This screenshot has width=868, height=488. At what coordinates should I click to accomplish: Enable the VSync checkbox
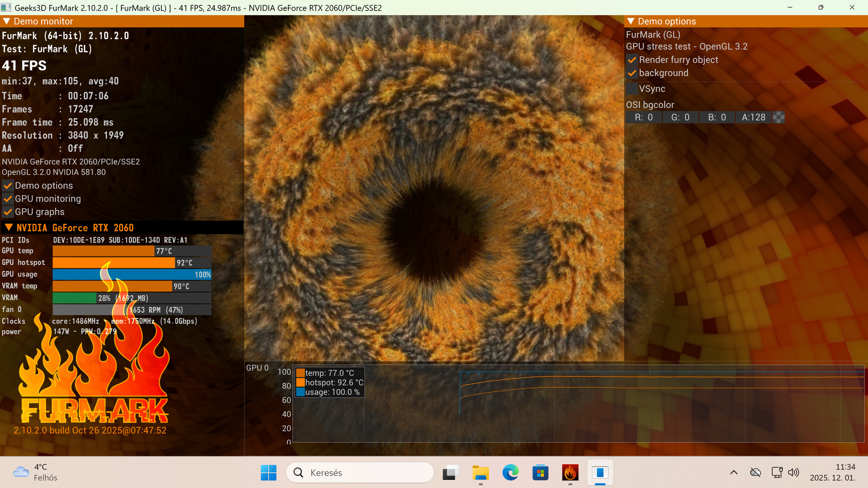[632, 89]
